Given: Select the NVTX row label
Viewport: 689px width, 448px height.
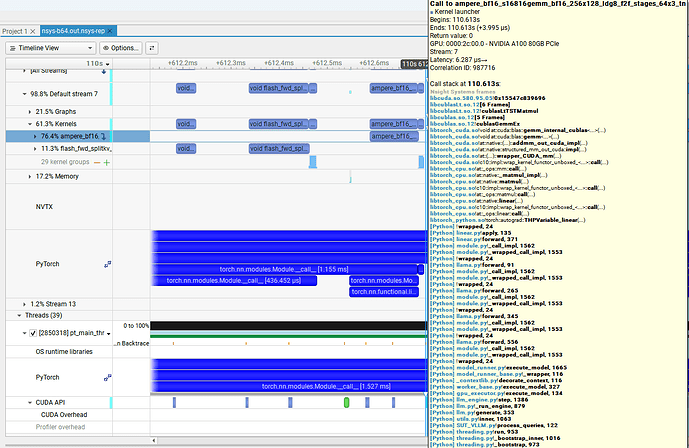Looking at the screenshot, I should click(x=44, y=207).
